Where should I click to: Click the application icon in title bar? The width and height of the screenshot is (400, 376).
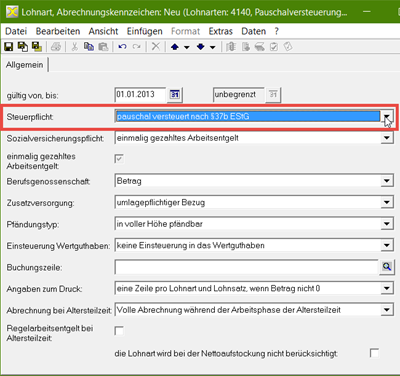[12, 12]
